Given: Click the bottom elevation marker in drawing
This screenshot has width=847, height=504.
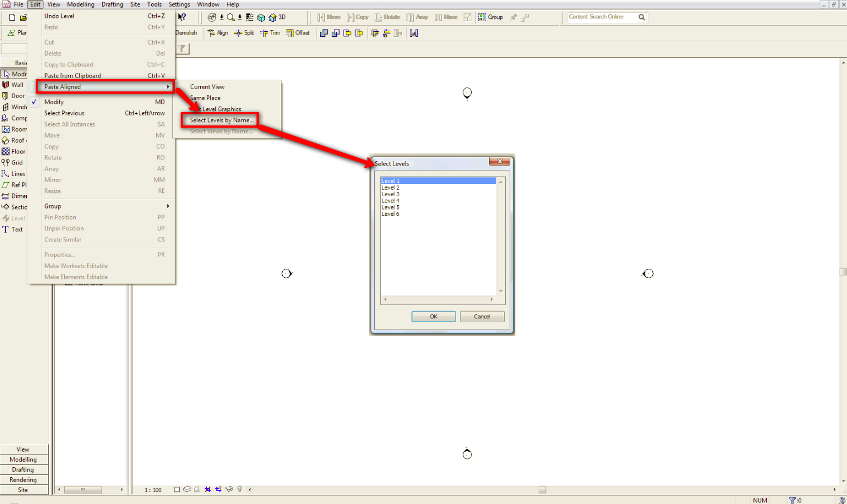Looking at the screenshot, I should click(x=467, y=454).
